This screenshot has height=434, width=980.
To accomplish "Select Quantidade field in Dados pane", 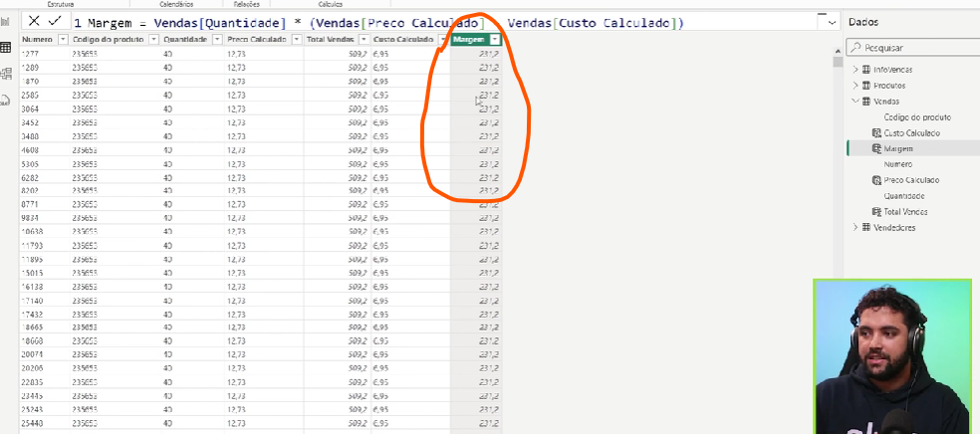I will pos(903,196).
